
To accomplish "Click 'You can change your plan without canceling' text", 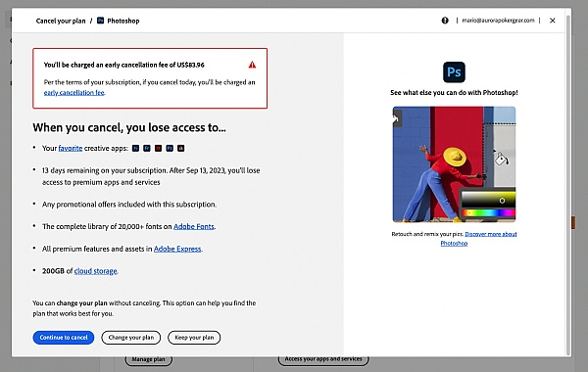I will click(144, 308).
